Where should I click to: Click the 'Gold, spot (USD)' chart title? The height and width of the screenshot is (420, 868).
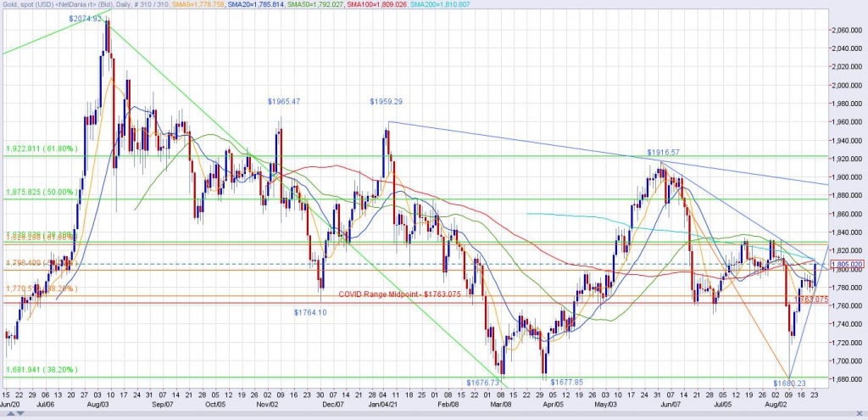(x=26, y=4)
